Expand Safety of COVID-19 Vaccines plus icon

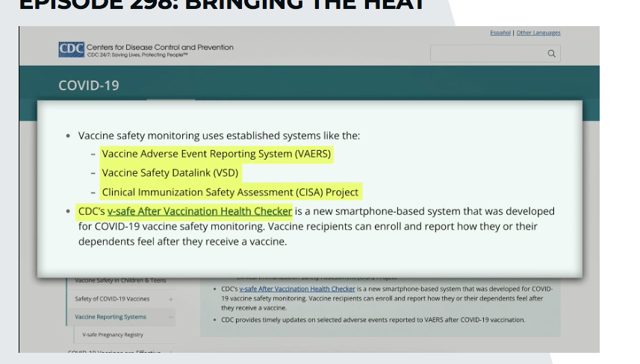coord(170,299)
